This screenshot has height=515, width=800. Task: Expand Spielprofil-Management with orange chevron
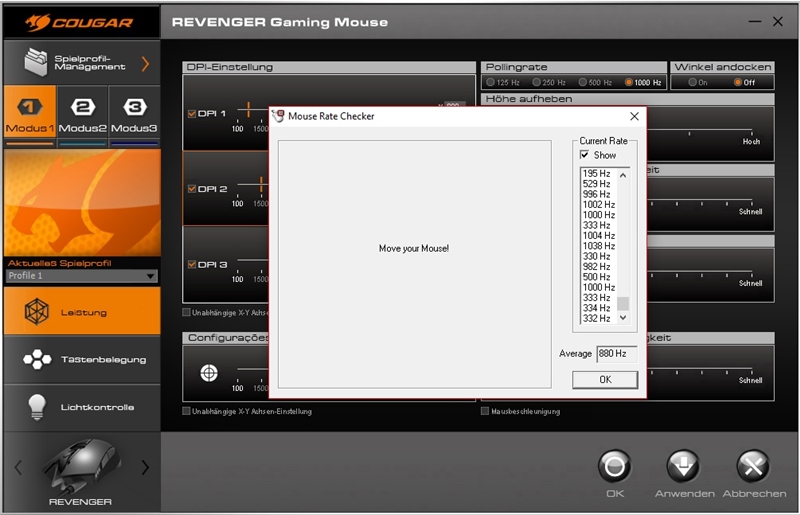coord(145,64)
